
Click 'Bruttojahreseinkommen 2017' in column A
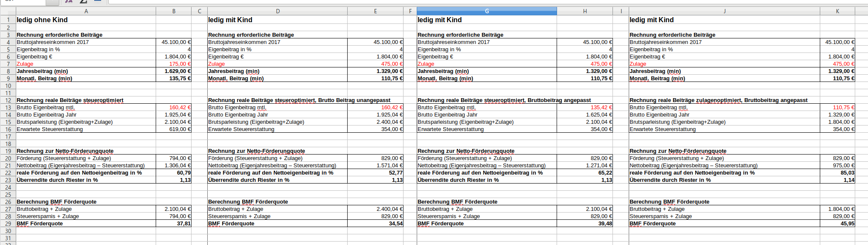pos(53,42)
